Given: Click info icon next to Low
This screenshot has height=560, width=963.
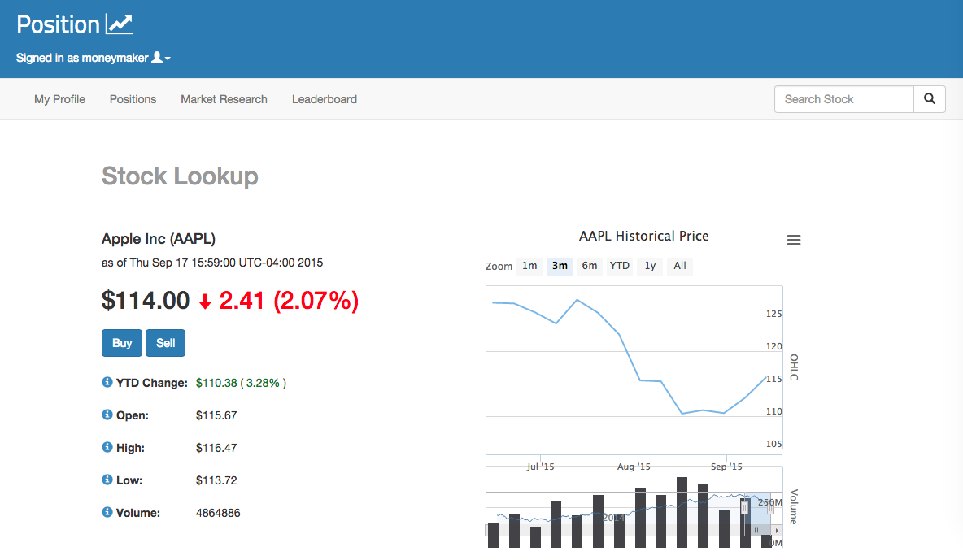Looking at the screenshot, I should (107, 480).
